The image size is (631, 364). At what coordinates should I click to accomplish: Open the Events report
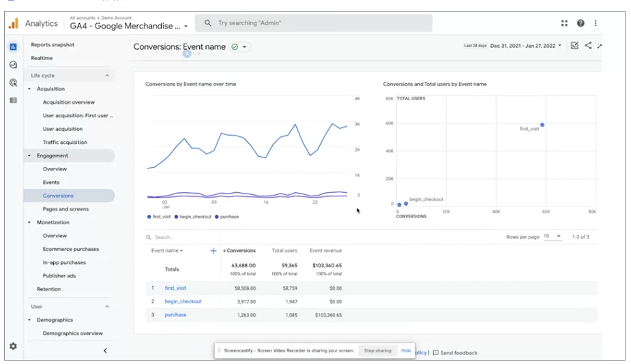(51, 182)
